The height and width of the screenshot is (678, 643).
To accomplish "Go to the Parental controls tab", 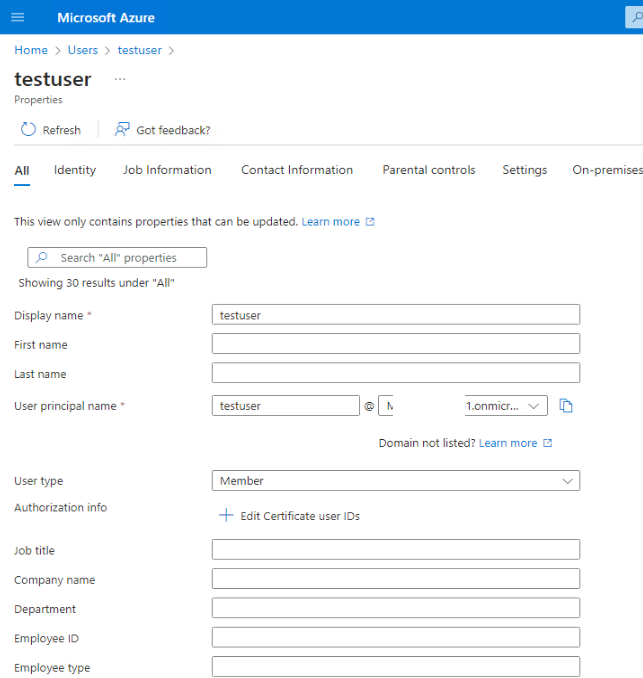I will [429, 170].
